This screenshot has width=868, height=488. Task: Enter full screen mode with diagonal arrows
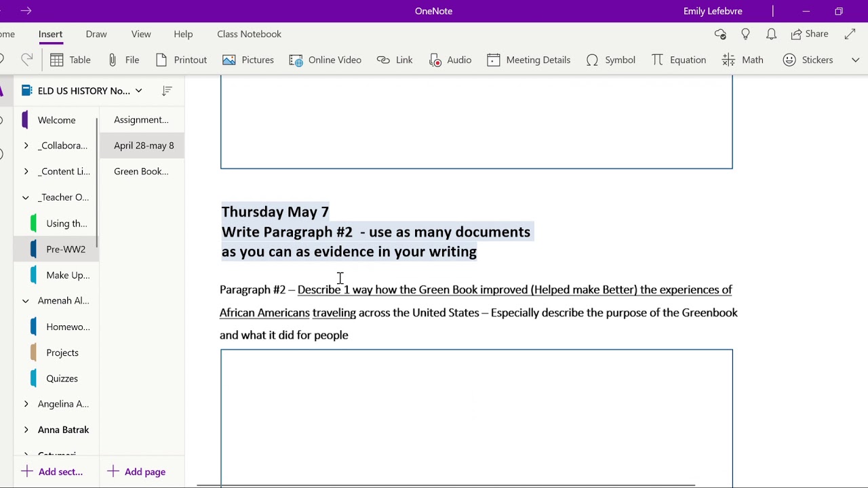click(850, 34)
